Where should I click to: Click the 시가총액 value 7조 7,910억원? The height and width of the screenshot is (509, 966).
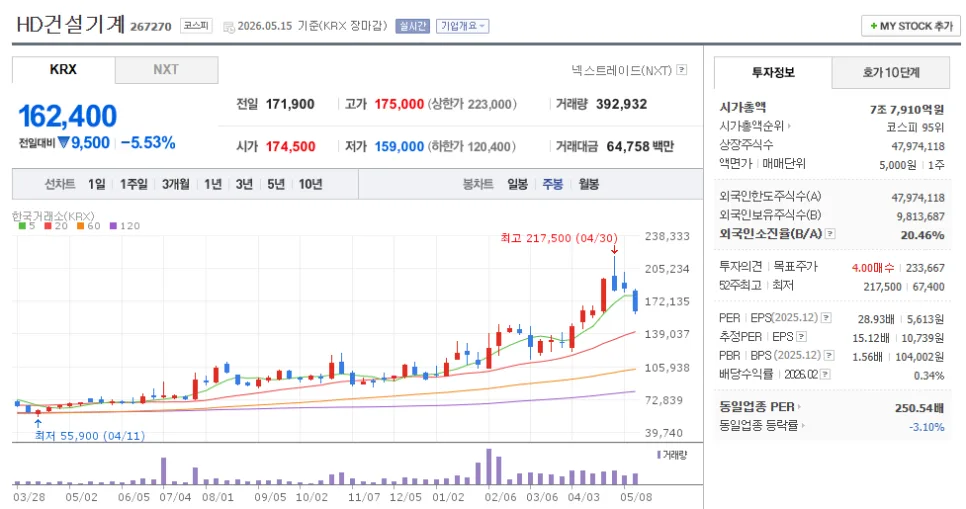(x=907, y=110)
